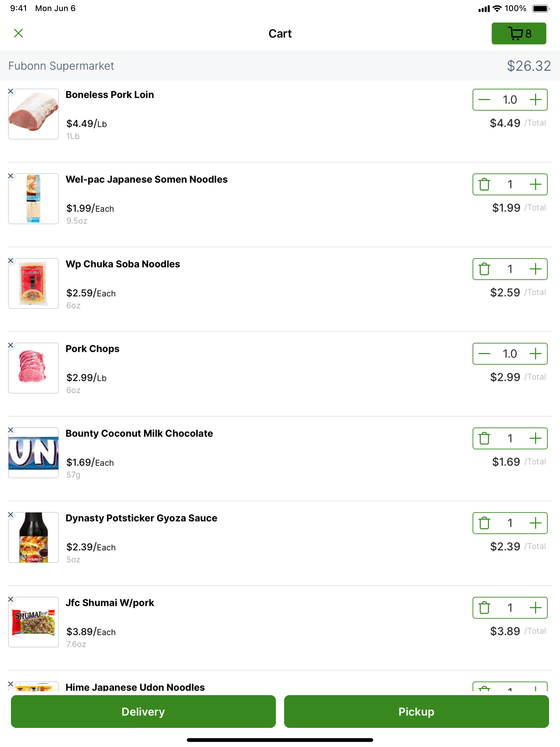The width and height of the screenshot is (560, 747).
Task: Choose the Pickup button
Action: [416, 711]
